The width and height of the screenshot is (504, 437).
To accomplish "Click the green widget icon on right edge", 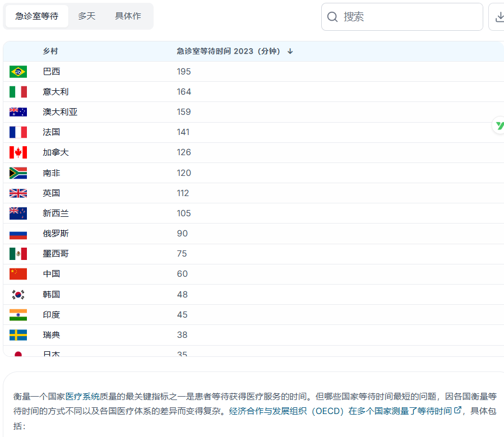I will tap(499, 125).
